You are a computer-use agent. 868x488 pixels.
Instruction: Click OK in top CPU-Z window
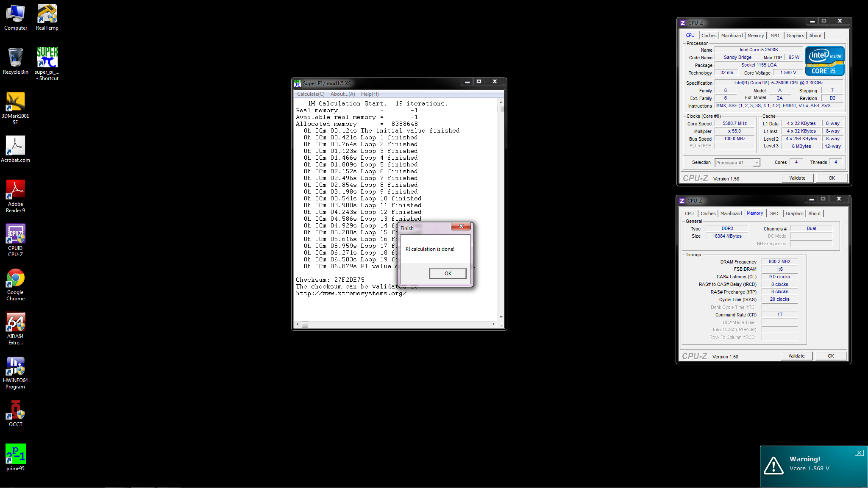(x=832, y=178)
